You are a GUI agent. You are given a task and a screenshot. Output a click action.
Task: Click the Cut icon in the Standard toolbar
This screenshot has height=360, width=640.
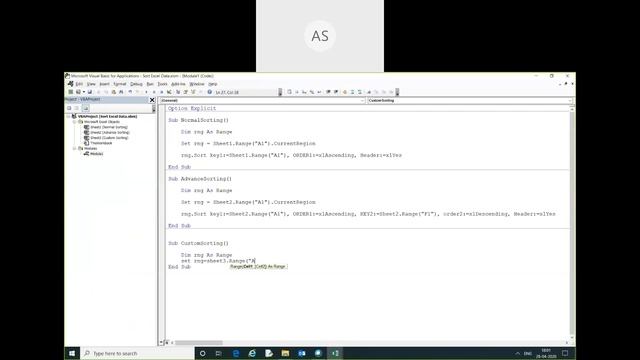[98, 92]
